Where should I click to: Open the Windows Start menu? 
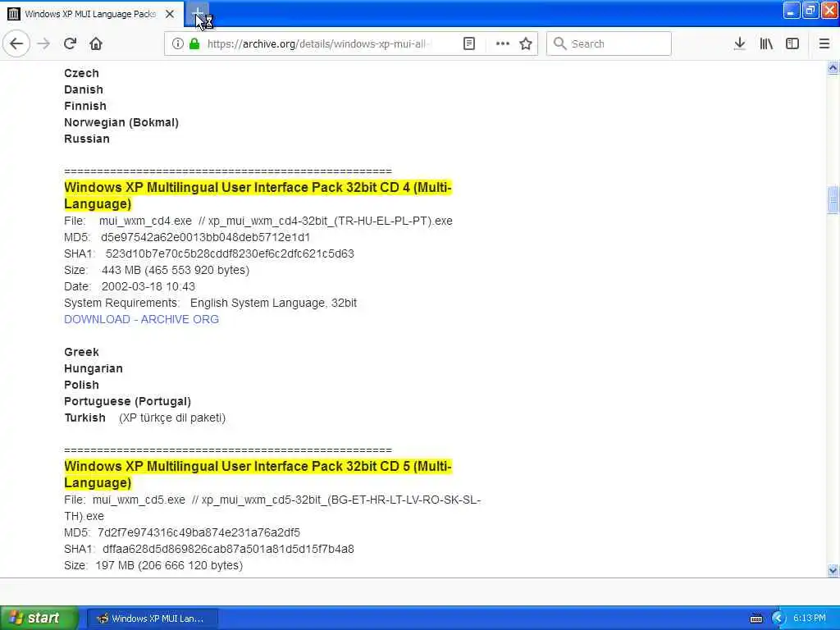38,618
